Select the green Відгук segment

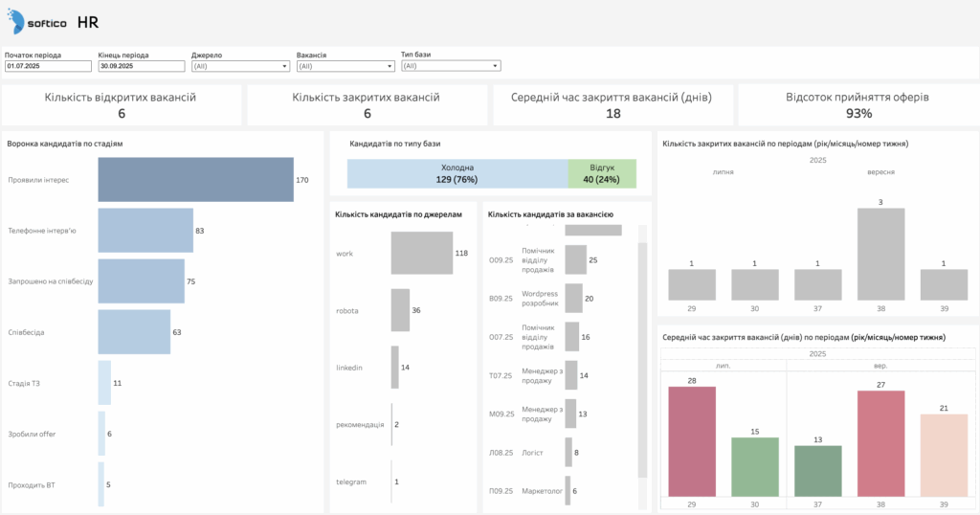click(602, 173)
